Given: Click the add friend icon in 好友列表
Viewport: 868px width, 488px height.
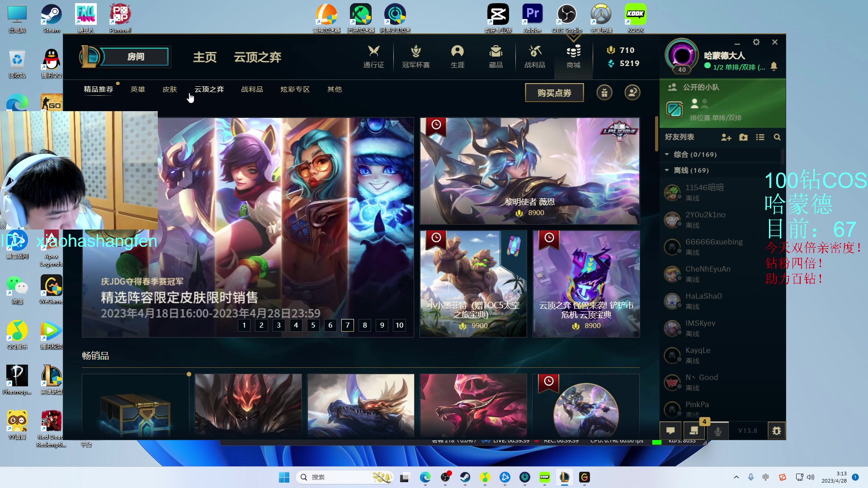Looking at the screenshot, I should (726, 137).
